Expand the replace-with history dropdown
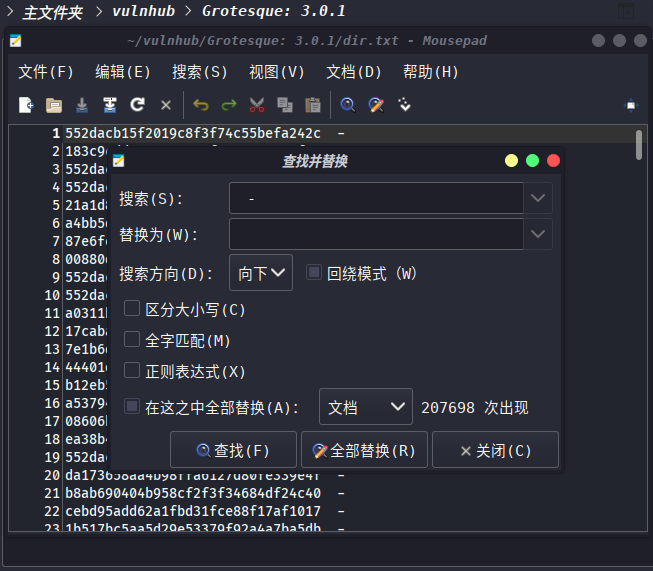Viewport: 653px width, 571px height. point(538,234)
